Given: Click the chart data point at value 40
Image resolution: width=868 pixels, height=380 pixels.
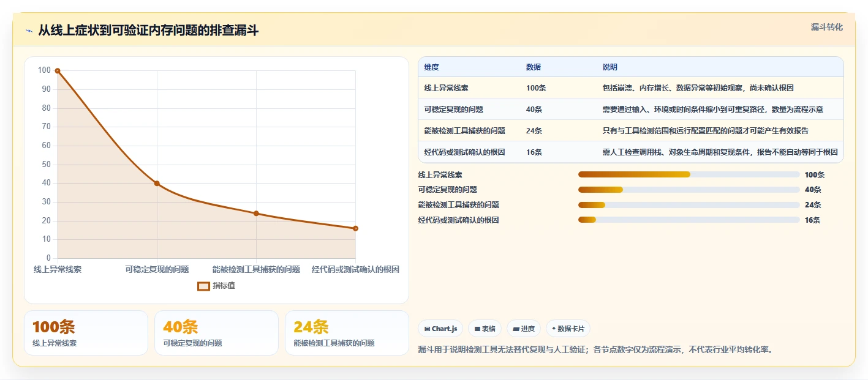Looking at the screenshot, I should coord(157,184).
